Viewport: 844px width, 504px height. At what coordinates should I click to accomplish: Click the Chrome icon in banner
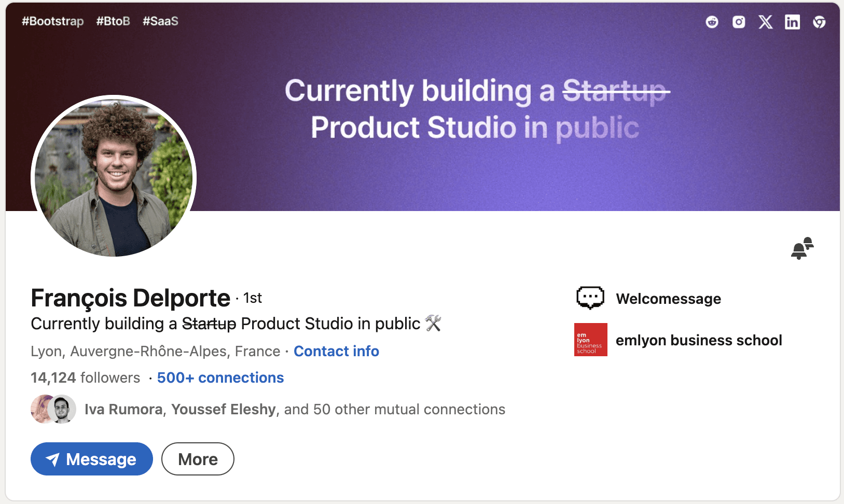point(819,22)
